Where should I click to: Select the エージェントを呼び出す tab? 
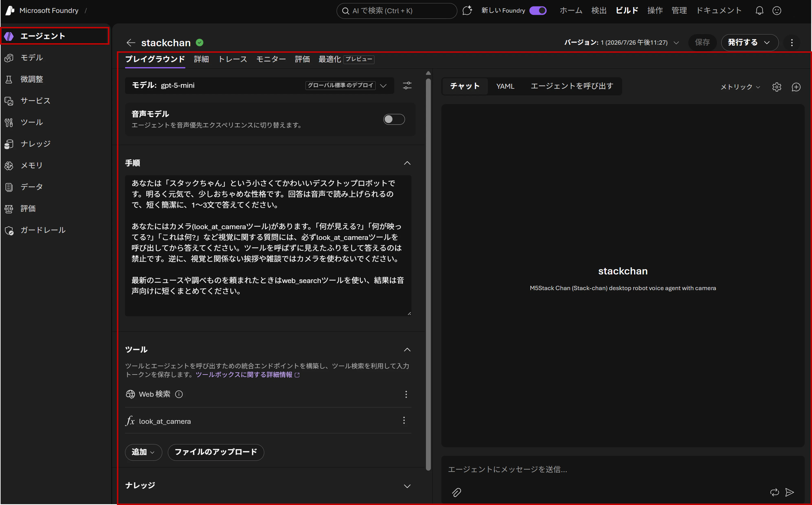(x=572, y=86)
